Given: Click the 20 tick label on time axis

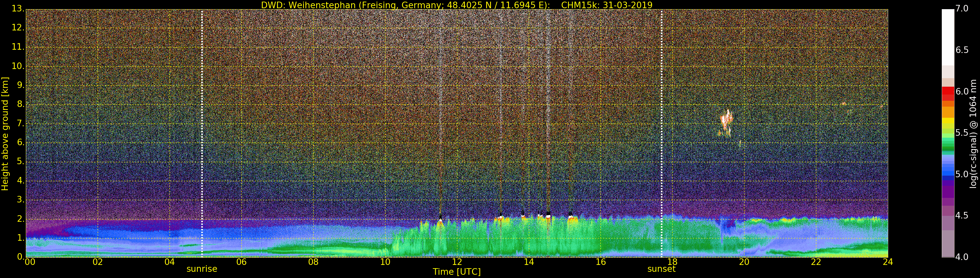Looking at the screenshot, I should coord(744,262).
